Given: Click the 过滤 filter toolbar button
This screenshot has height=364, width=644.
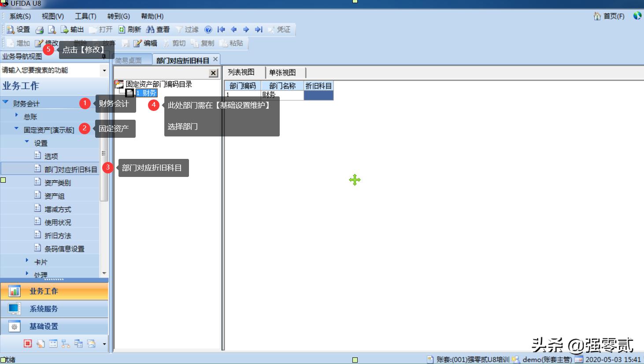Looking at the screenshot, I should tap(187, 29).
